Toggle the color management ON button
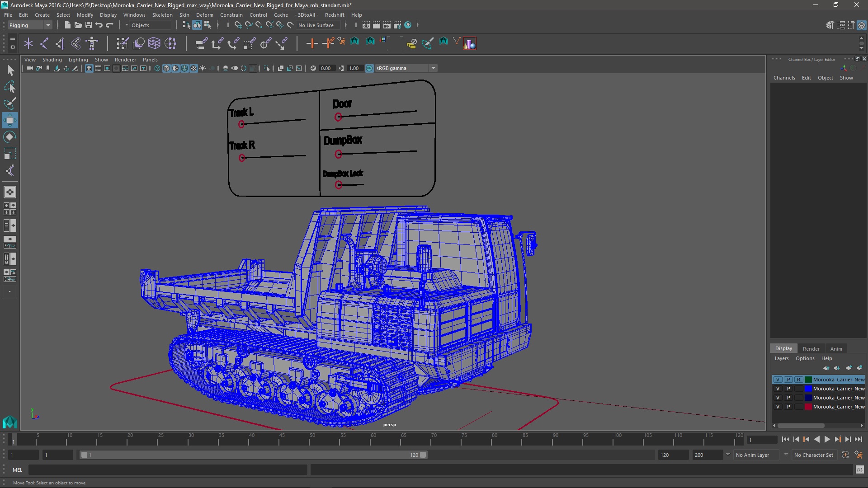Screen dimensions: 868x488 [x=369, y=68]
